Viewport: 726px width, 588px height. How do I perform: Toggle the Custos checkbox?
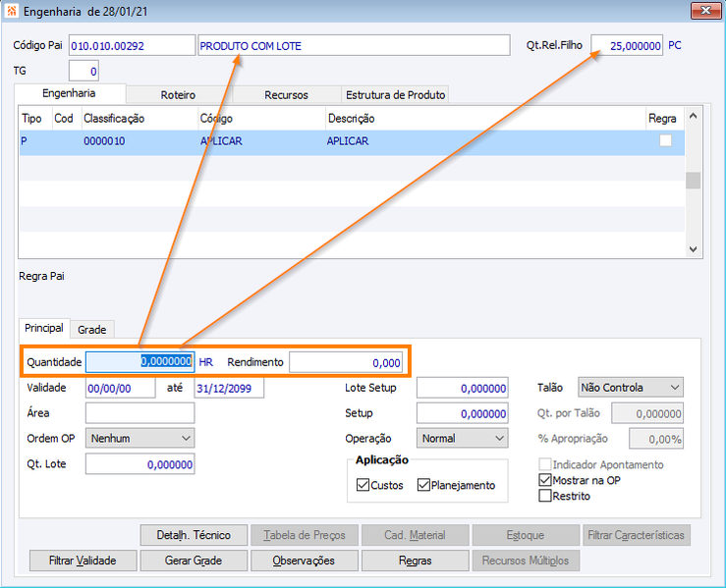pos(363,485)
